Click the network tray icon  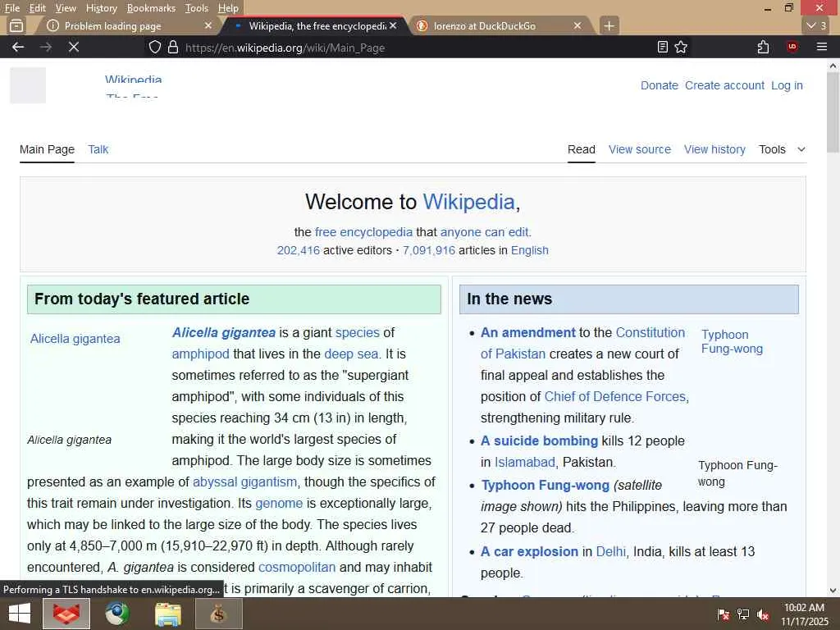point(743,614)
